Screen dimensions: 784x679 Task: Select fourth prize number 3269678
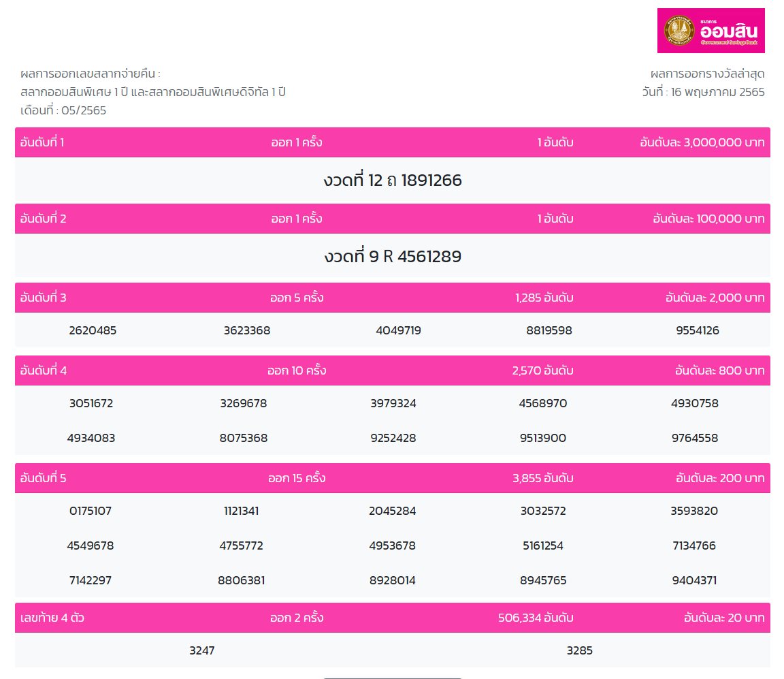point(244,403)
